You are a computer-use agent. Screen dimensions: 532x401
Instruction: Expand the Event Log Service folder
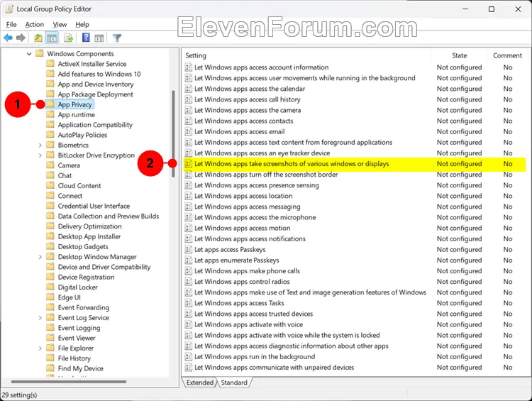tap(40, 318)
